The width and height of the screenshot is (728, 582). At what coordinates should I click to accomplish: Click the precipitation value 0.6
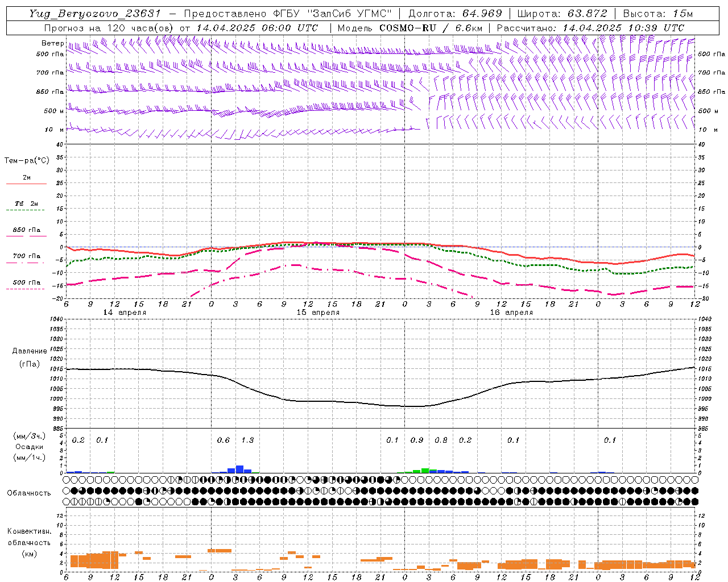[x=224, y=440]
